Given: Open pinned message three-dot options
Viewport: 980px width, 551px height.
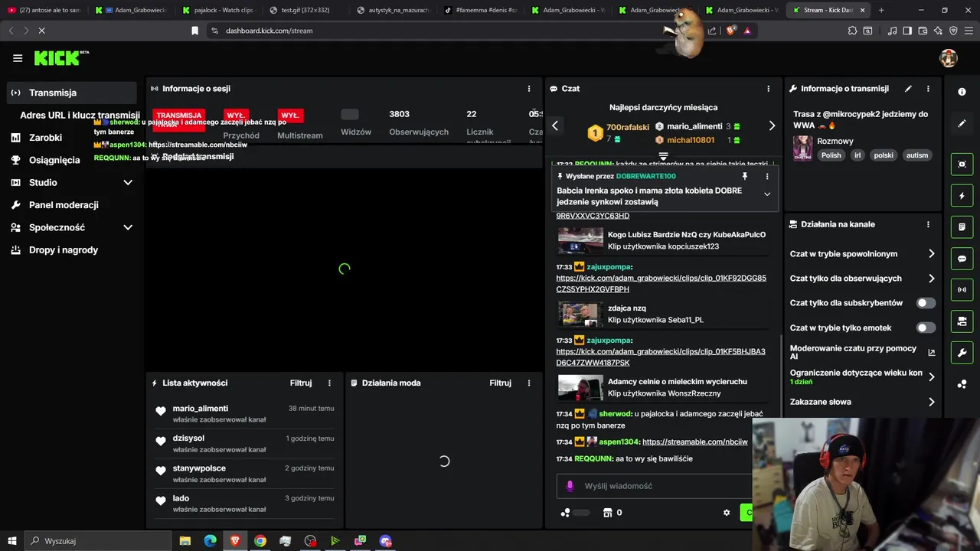Looking at the screenshot, I should coord(767,176).
